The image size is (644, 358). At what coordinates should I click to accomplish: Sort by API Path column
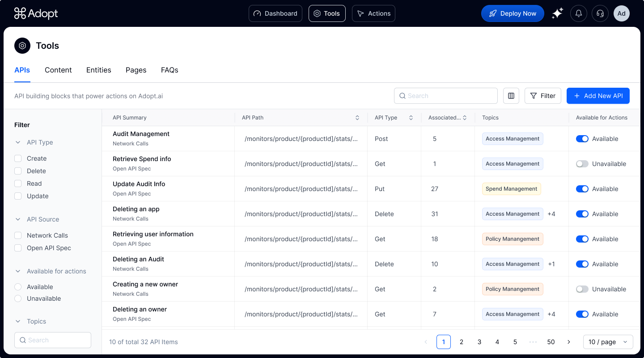357,118
